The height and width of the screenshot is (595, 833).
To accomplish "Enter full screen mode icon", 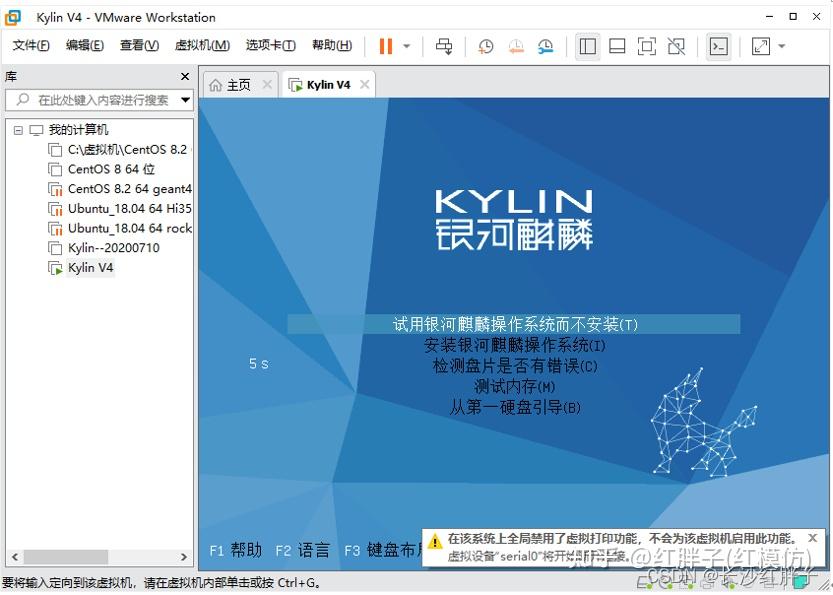I will 647,46.
